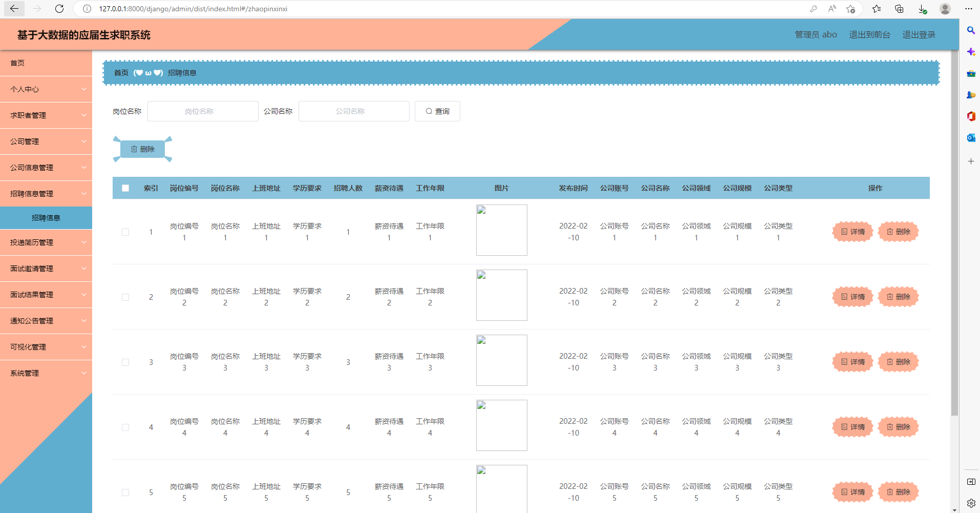Click the password key icon in address bar
The width and height of the screenshot is (980, 513).
coord(813,9)
